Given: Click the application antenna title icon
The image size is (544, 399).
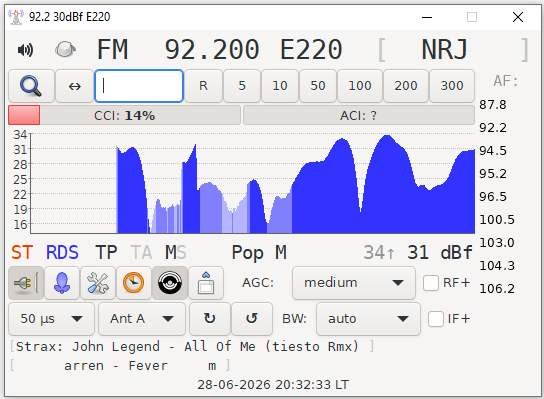Looking at the screenshot, I should pyautogui.click(x=16, y=17).
